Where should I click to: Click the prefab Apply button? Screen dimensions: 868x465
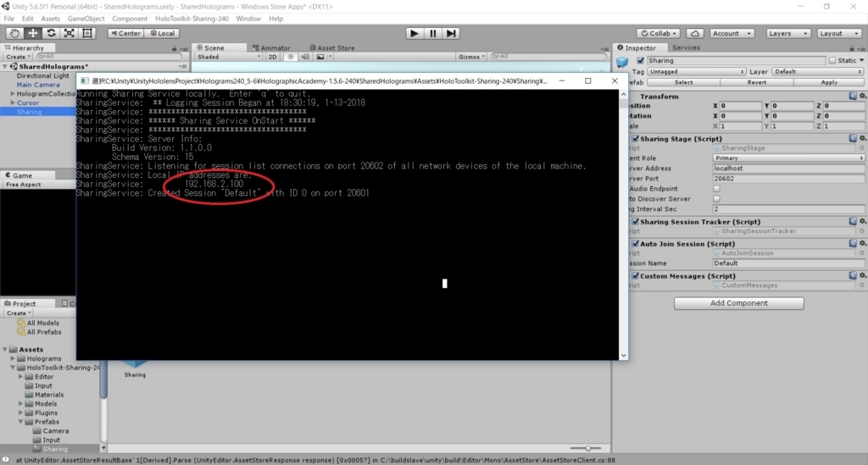pyautogui.click(x=829, y=82)
